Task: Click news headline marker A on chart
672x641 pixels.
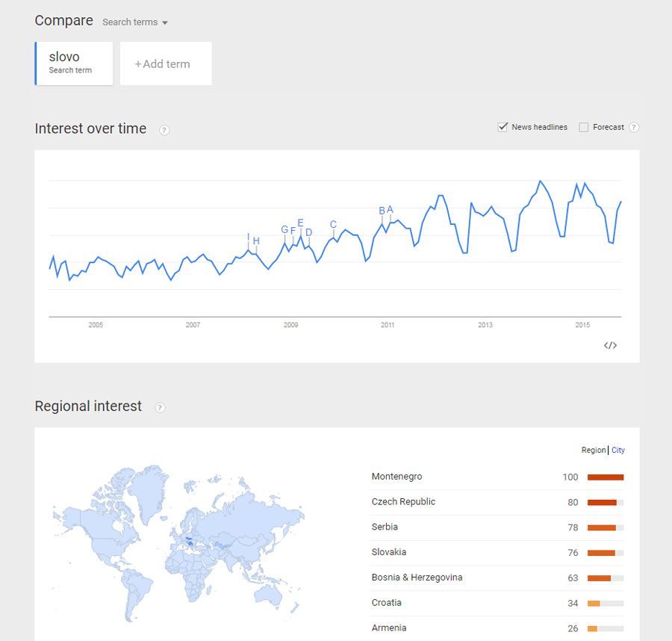Action: click(390, 210)
